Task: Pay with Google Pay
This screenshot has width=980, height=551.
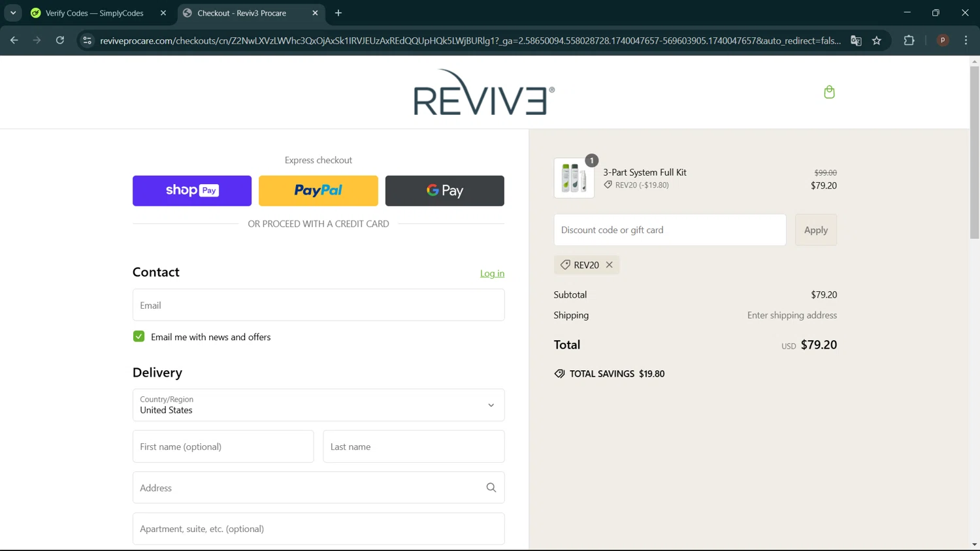Action: [x=444, y=191]
